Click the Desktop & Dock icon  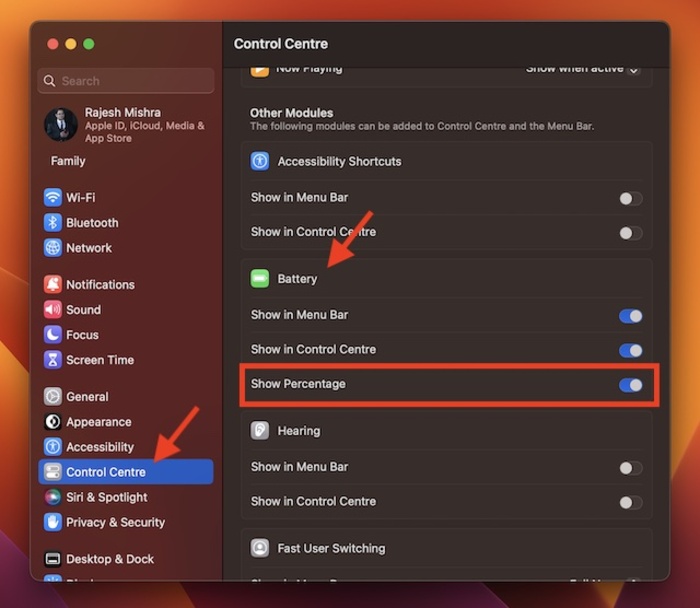click(x=53, y=558)
